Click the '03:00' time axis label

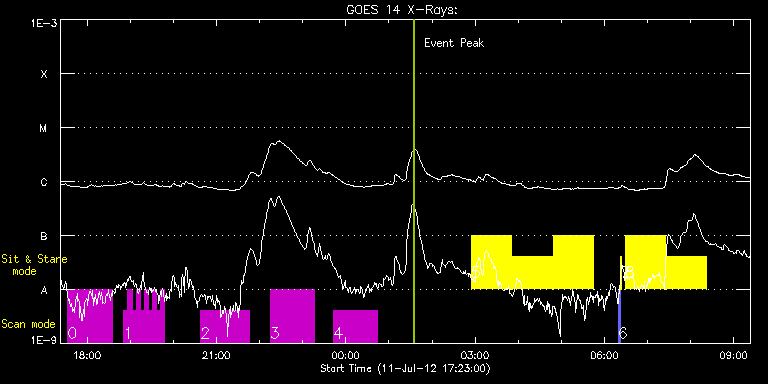(476, 355)
